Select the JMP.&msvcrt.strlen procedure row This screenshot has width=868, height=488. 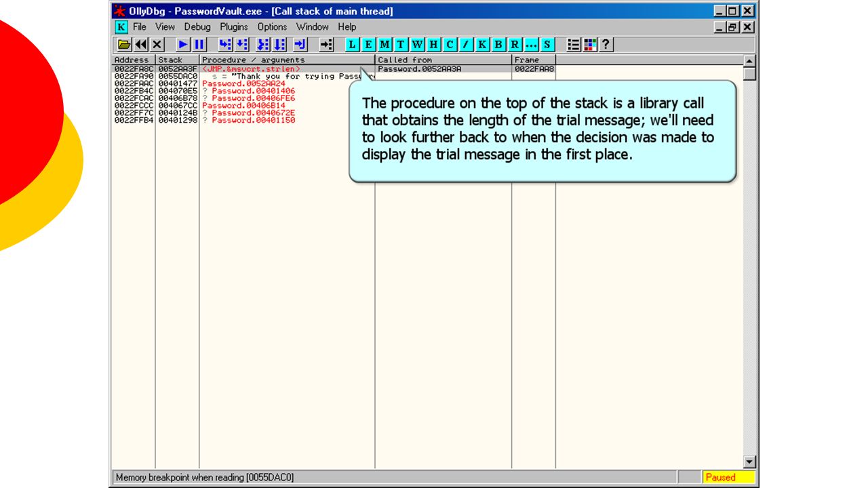251,69
